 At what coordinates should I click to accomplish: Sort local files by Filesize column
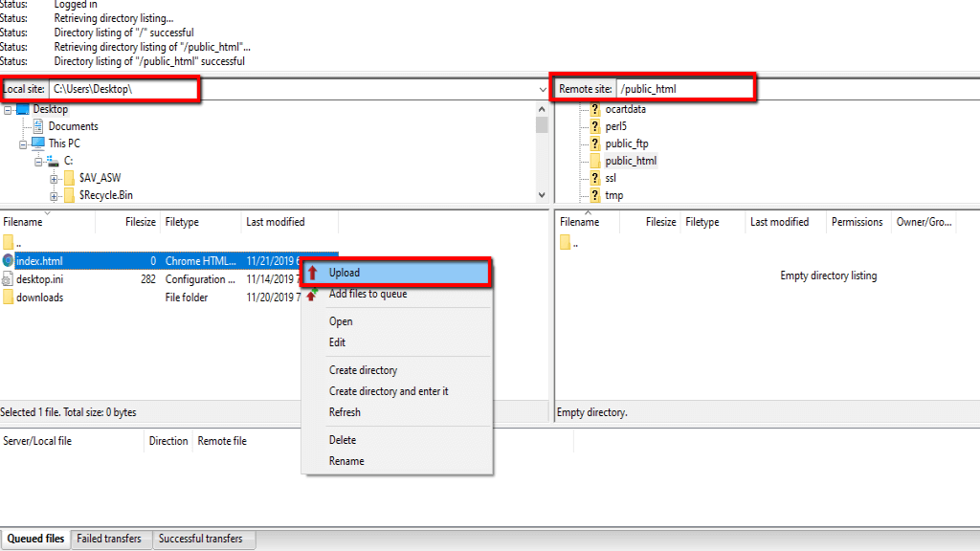click(x=127, y=222)
